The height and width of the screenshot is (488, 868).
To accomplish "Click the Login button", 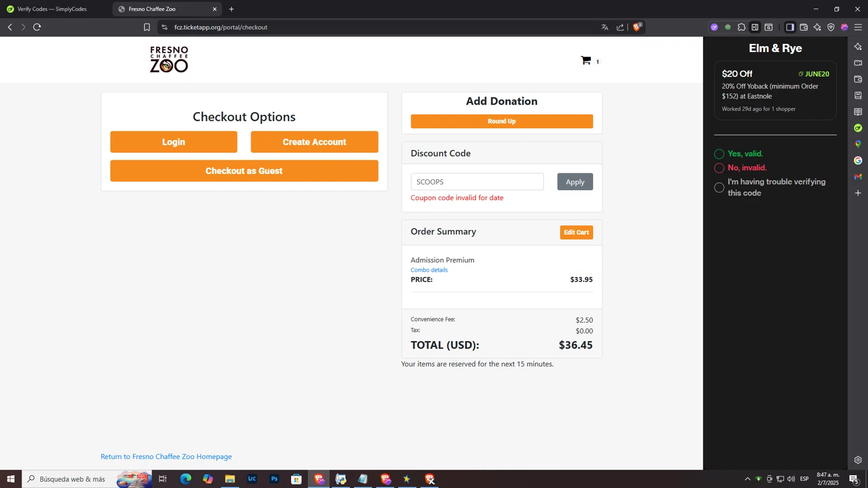I will coord(174,142).
